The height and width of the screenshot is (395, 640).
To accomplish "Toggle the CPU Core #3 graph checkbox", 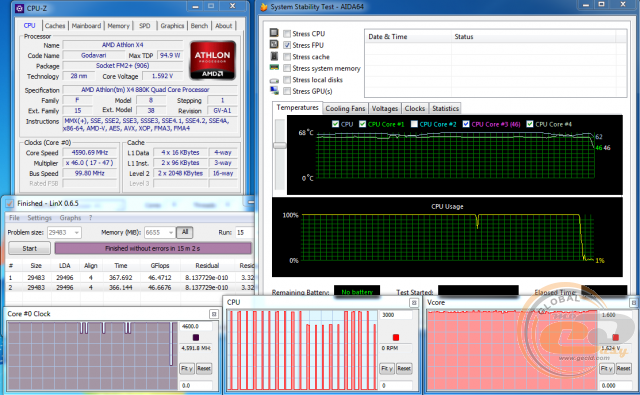I will 466,124.
